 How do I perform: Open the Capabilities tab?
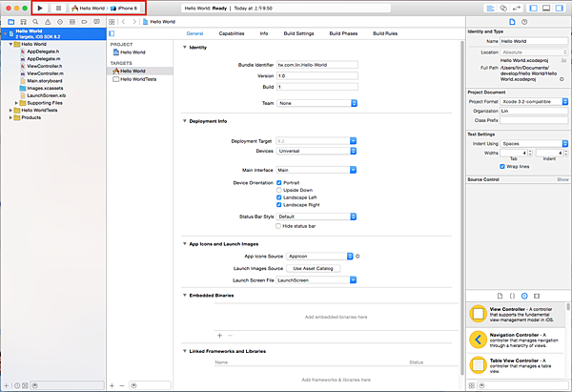tap(232, 33)
